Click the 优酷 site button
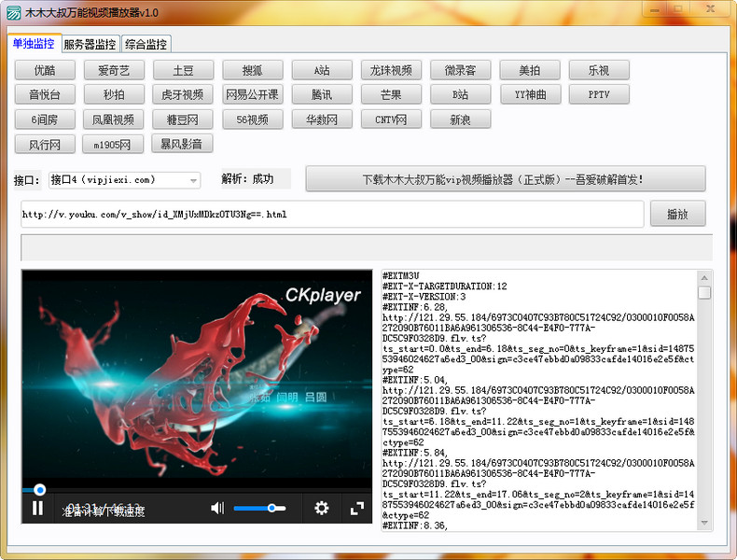Viewport: 737px width, 560px height. coord(45,71)
